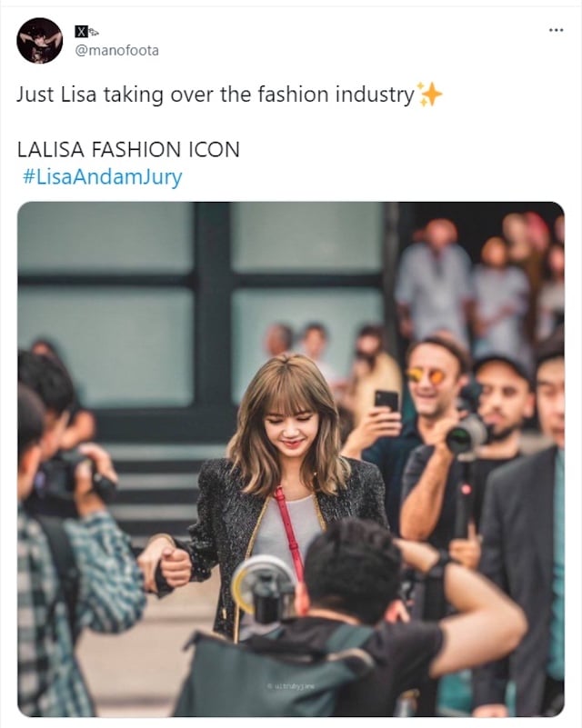Click the small emoji beside the display name
This screenshot has width=582, height=728.
[94, 32]
